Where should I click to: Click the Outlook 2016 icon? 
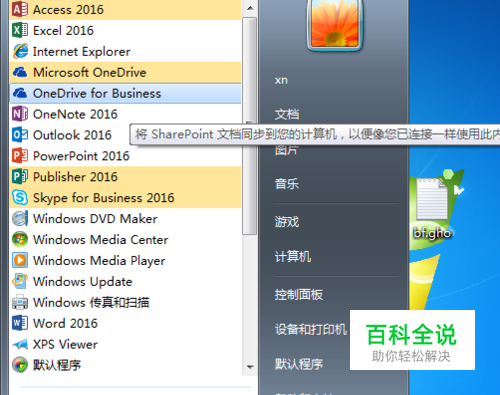tap(20, 135)
